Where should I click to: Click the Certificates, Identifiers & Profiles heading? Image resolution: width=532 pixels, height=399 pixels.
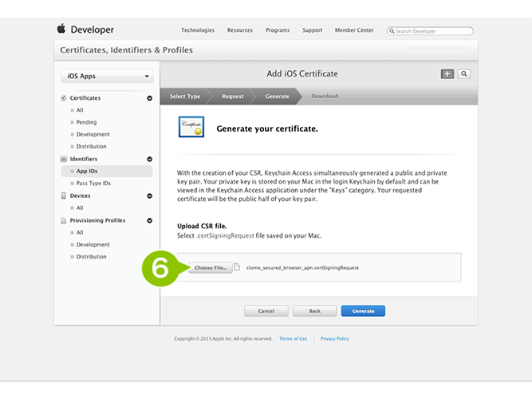(127, 50)
